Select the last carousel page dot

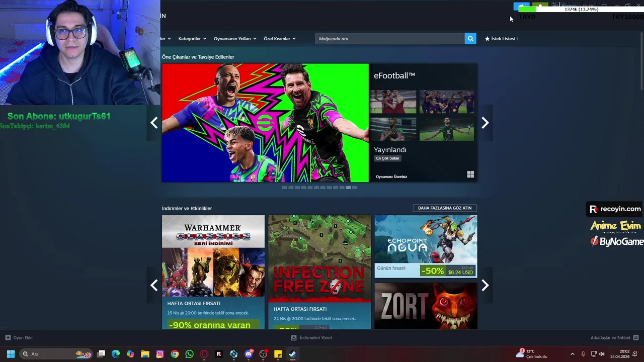pyautogui.click(x=355, y=188)
